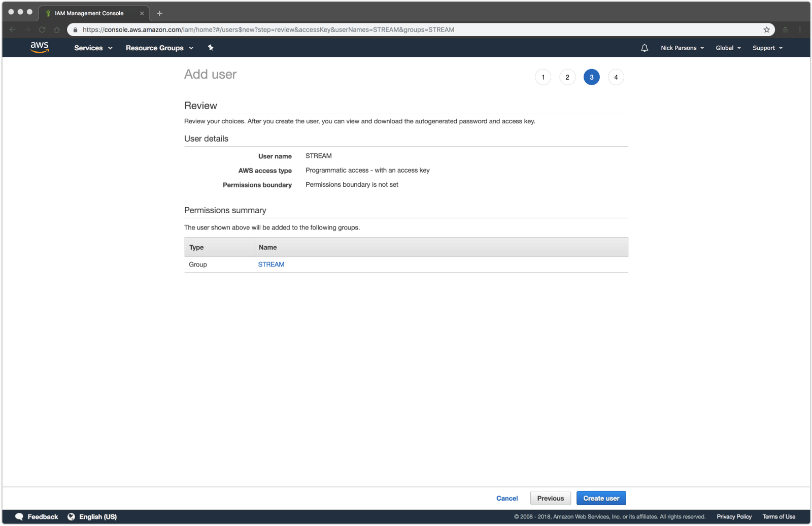Click the AWS logo
Viewport: 812px width, 526px height.
[x=40, y=47]
